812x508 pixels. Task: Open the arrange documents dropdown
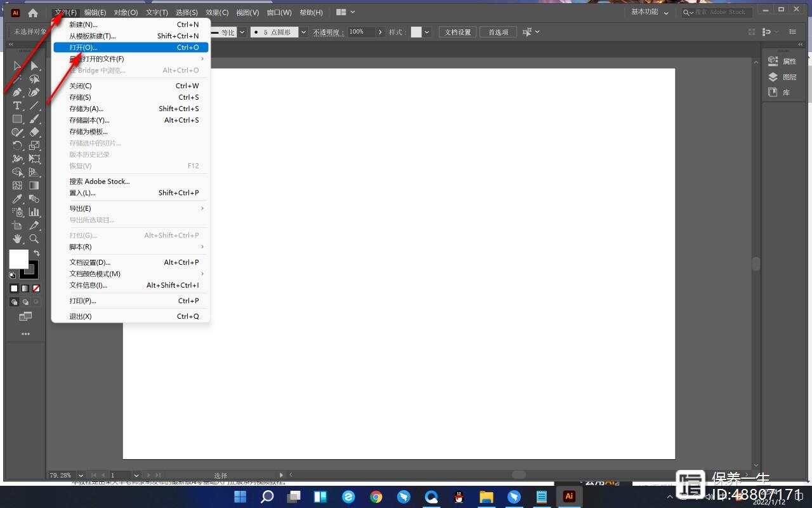point(346,12)
